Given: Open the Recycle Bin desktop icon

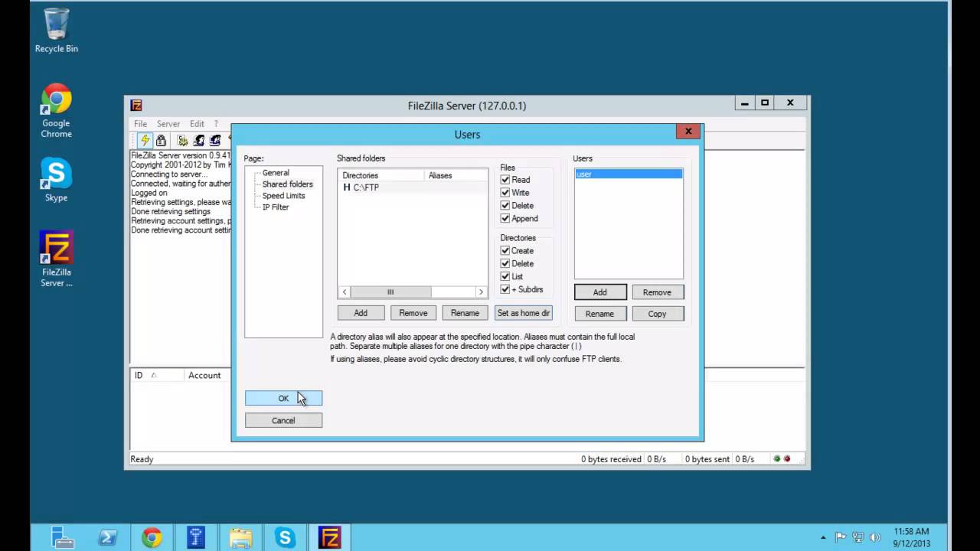Looking at the screenshot, I should 57,31.
